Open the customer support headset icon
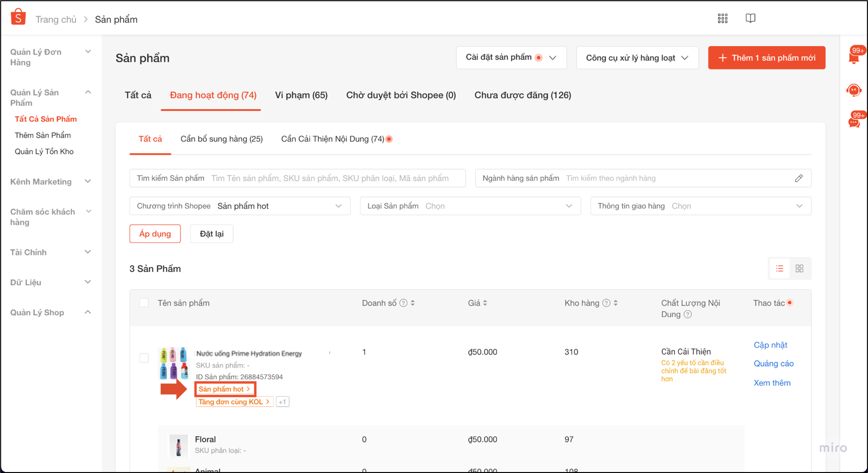 (854, 90)
